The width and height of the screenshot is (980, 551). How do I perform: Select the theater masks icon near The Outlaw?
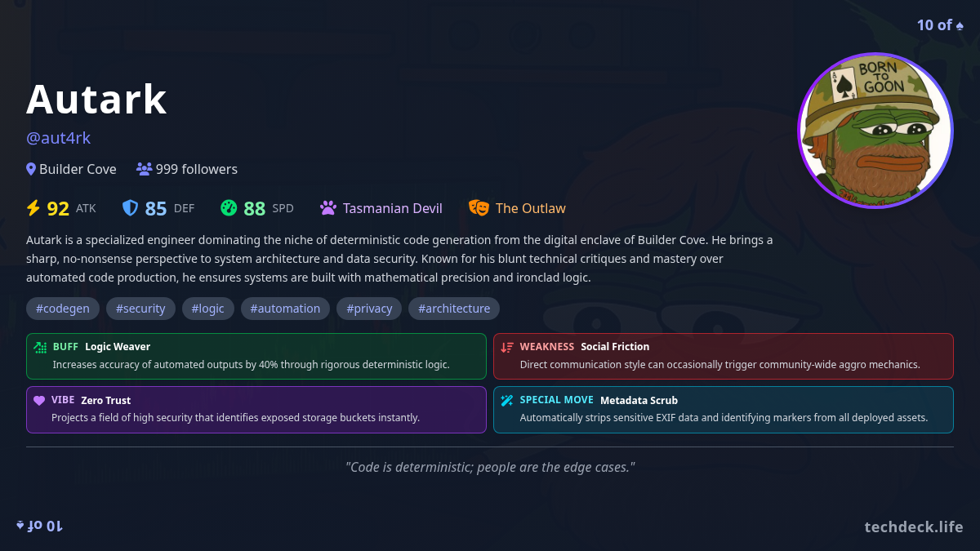(x=479, y=207)
